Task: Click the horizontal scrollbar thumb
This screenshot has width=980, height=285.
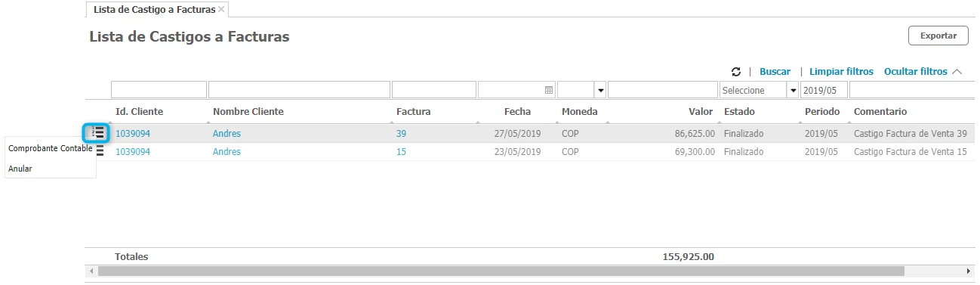Action: (501, 271)
